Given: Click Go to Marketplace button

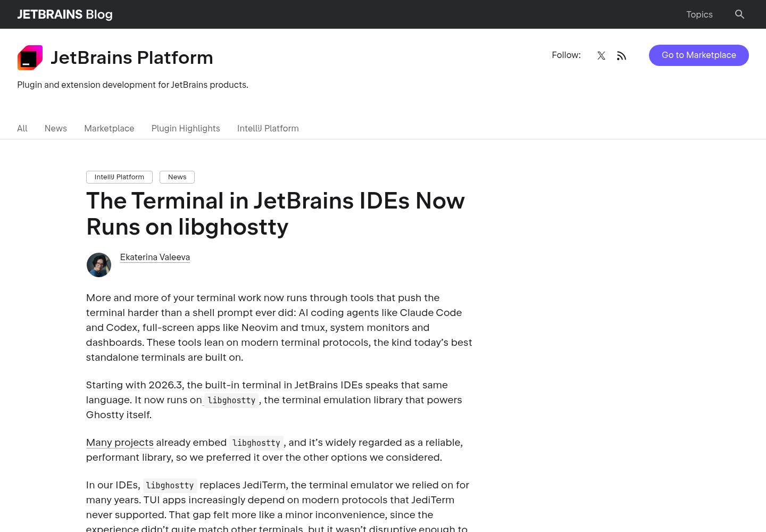Looking at the screenshot, I should (698, 55).
